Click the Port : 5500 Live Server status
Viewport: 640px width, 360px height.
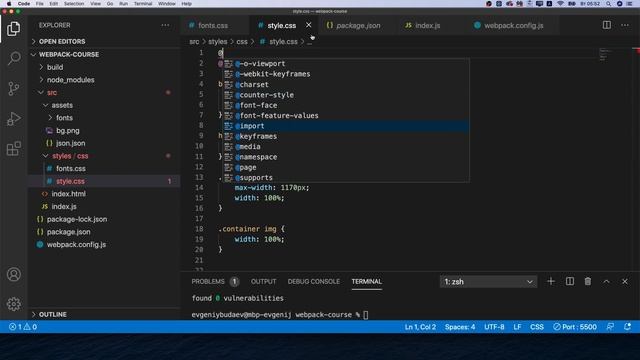coord(575,327)
